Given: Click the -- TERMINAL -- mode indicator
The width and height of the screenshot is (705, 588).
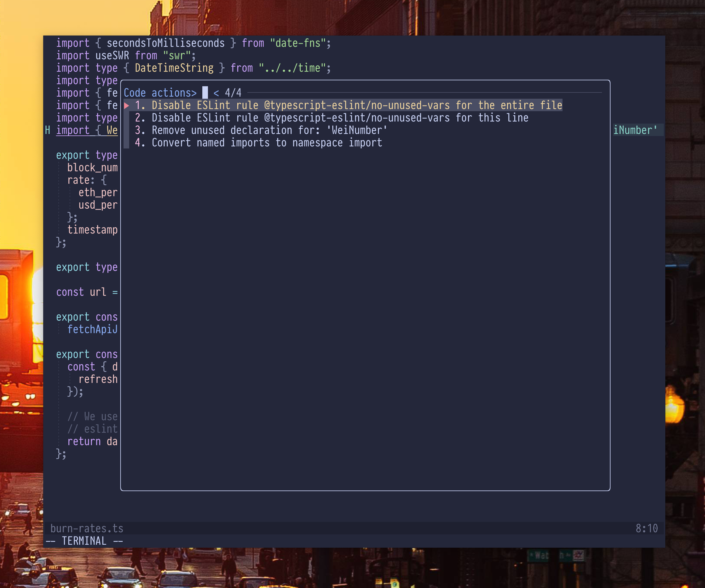Looking at the screenshot, I should [x=84, y=541].
